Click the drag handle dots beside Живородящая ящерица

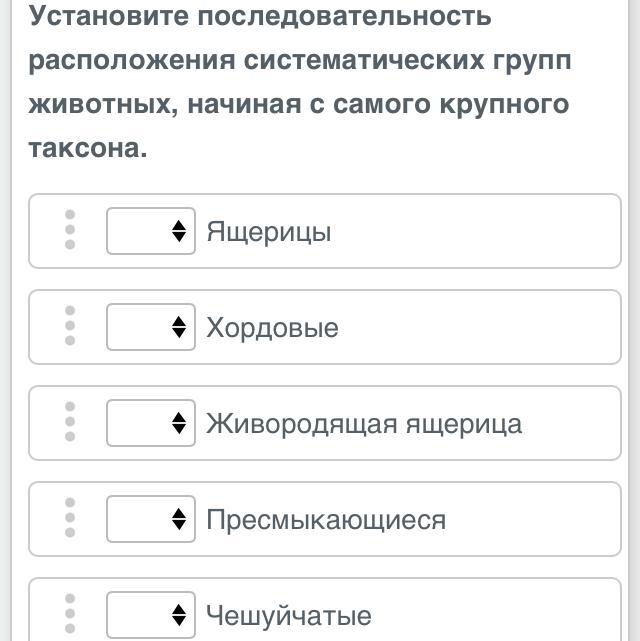click(70, 421)
